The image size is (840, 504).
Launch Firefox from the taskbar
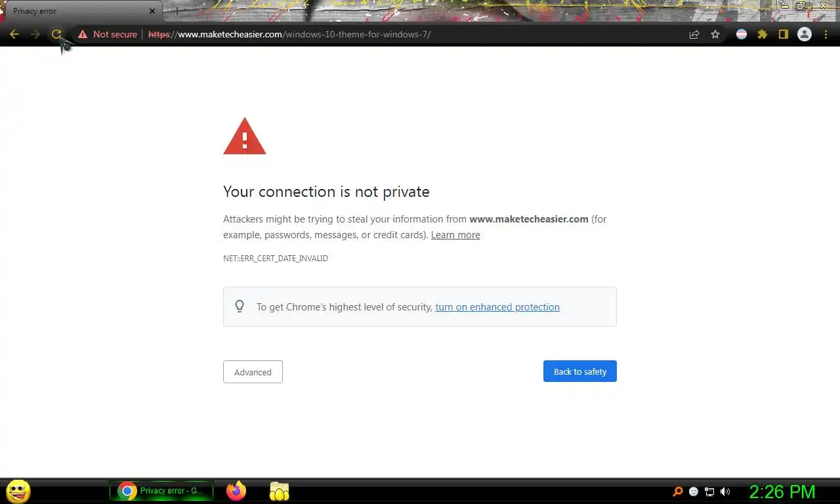[236, 491]
